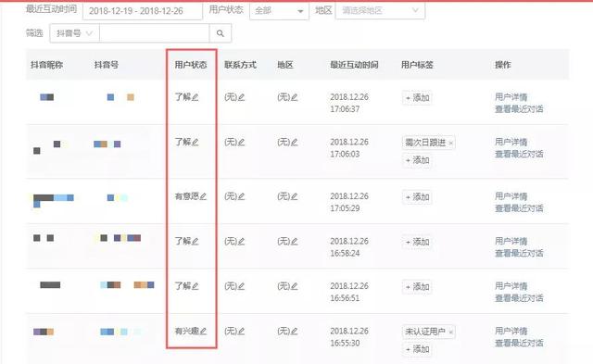The height and width of the screenshot is (364, 593).
Task: Add tag below 需次日跟进 tag
Action: pos(417,160)
